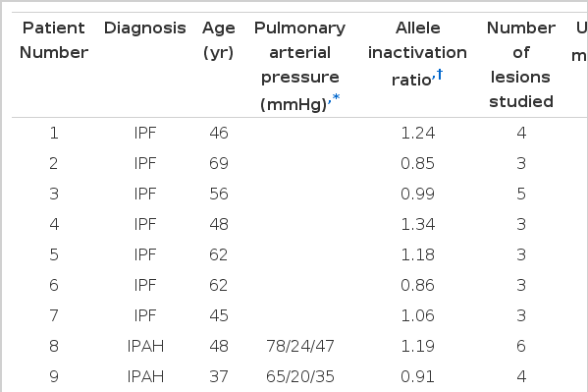Click the Allele inactivation ratio header
The height and width of the screenshot is (392, 588).
(417, 53)
